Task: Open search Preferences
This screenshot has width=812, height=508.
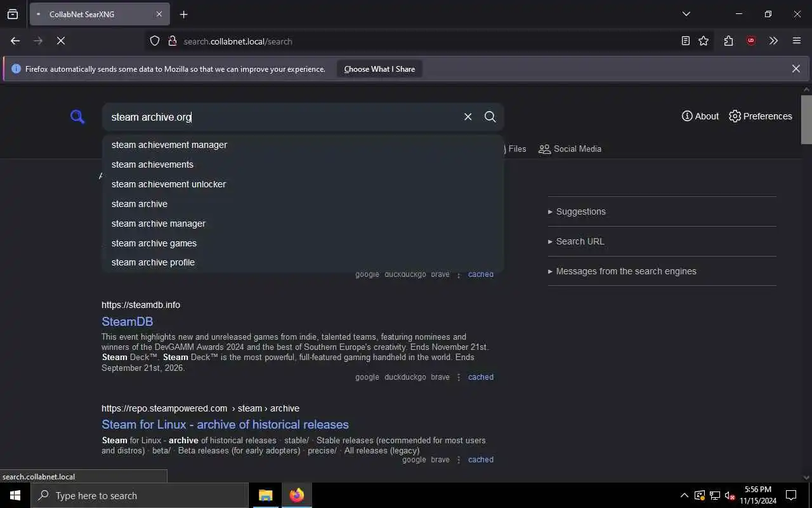Action: pyautogui.click(x=761, y=116)
